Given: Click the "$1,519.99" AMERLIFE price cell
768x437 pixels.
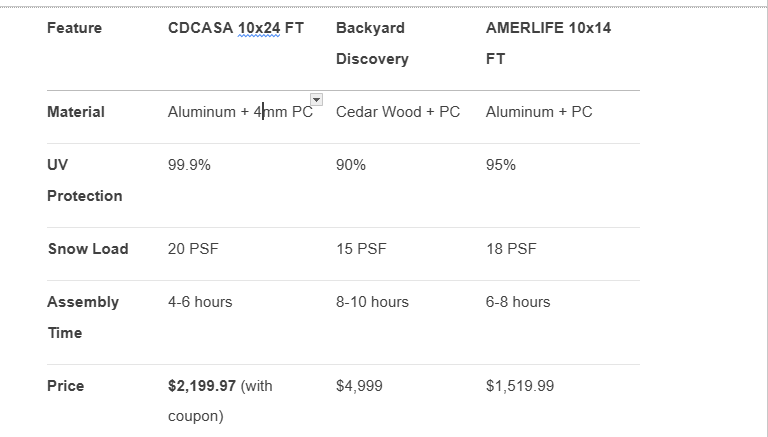Looking at the screenshot, I should pyautogui.click(x=520, y=386).
